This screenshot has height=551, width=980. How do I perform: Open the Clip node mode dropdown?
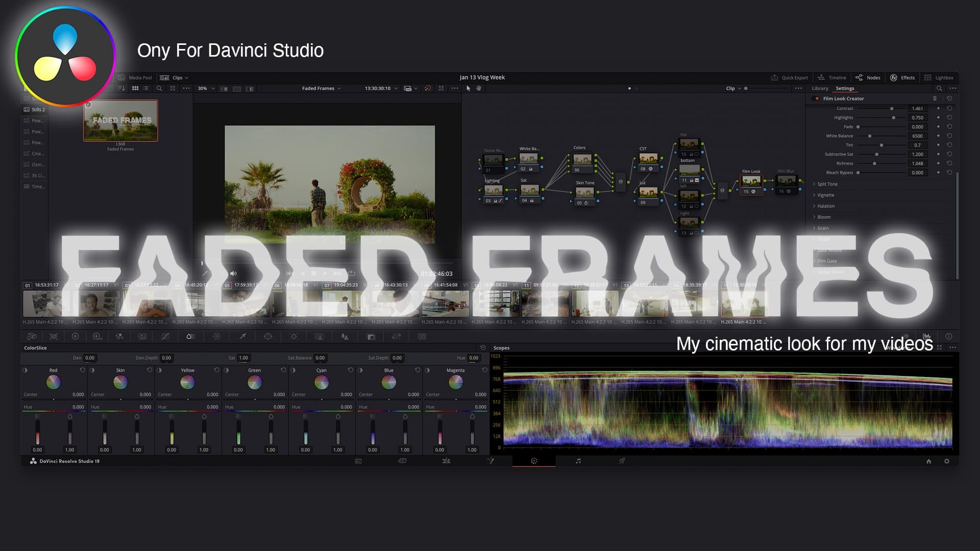tap(733, 88)
